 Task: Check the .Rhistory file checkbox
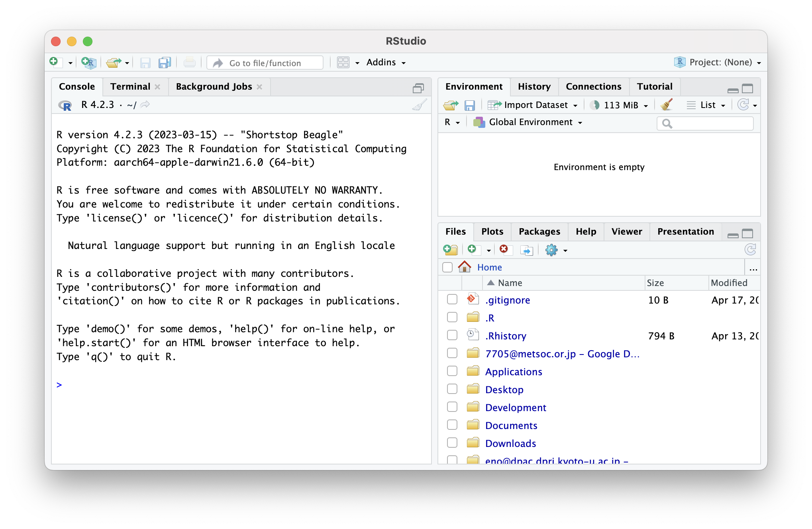coord(452,335)
